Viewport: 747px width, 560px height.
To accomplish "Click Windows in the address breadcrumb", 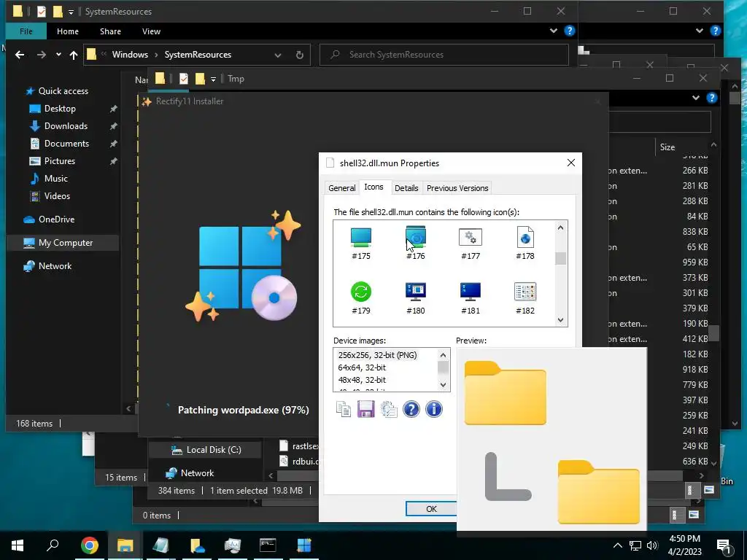I will (130, 54).
